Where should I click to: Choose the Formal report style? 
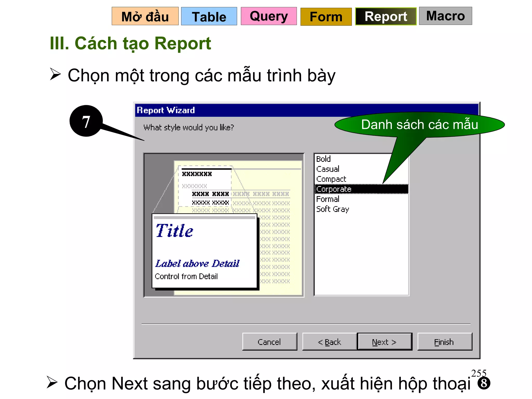[x=328, y=199]
